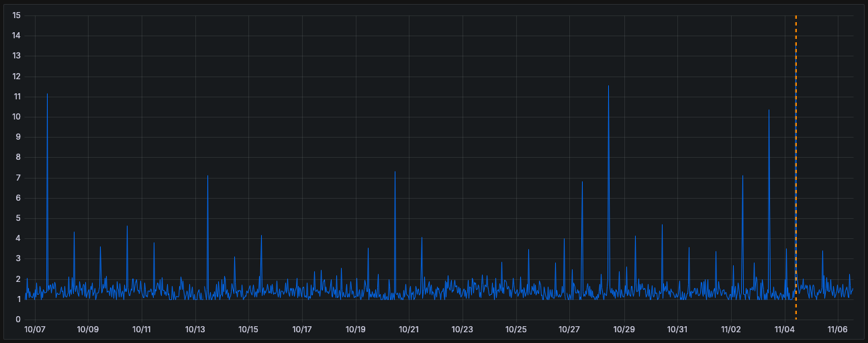The width and height of the screenshot is (868, 343).
Task: Click the y-axis value 6
Action: coord(18,198)
